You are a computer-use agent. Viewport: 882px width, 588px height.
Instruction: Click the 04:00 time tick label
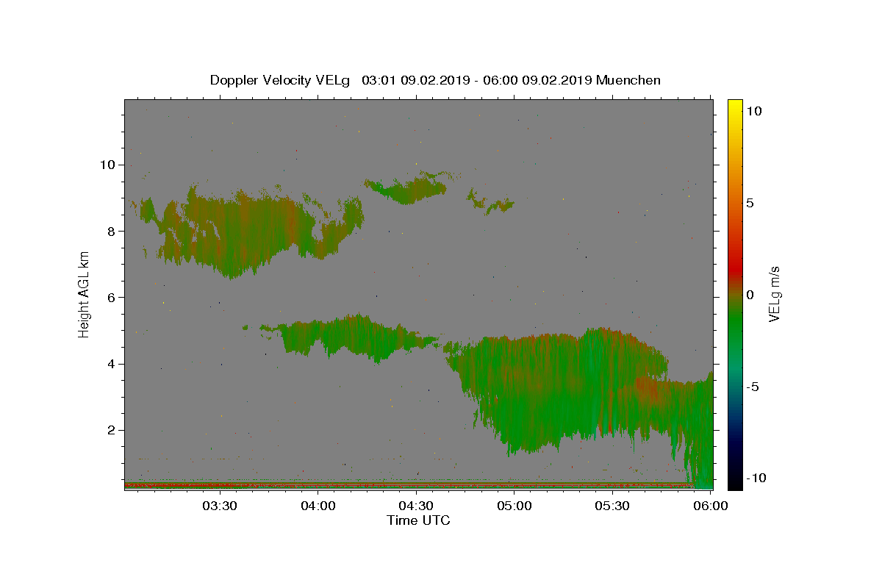pyautogui.click(x=318, y=506)
